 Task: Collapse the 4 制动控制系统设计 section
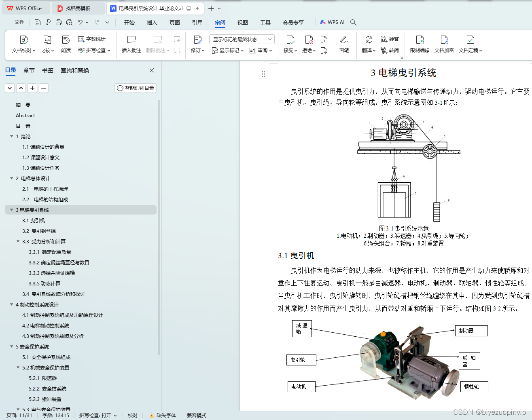click(12, 304)
